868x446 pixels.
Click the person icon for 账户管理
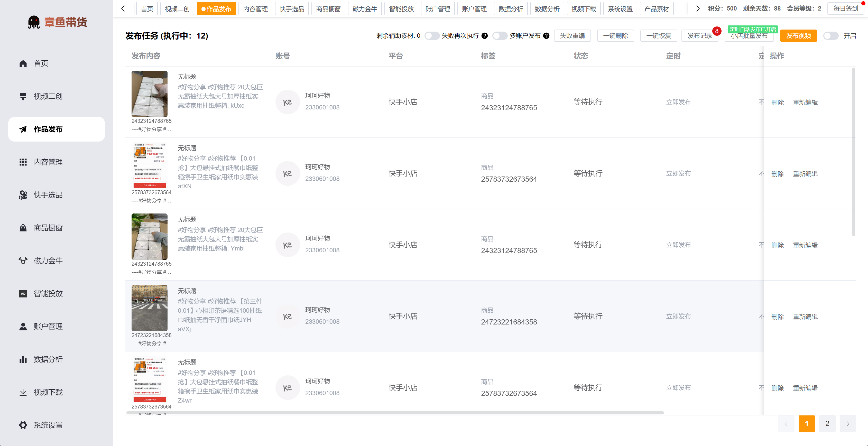point(23,327)
